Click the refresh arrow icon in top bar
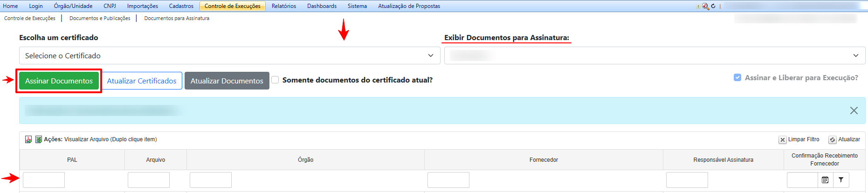This screenshot has height=193, width=868. click(713, 7)
